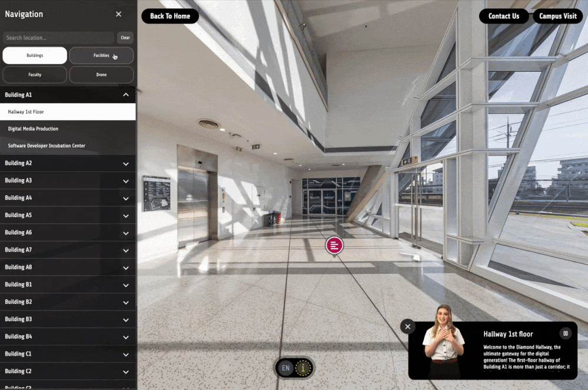The image size is (588, 390).
Task: Expand the Building A6 section
Action: pos(68,232)
